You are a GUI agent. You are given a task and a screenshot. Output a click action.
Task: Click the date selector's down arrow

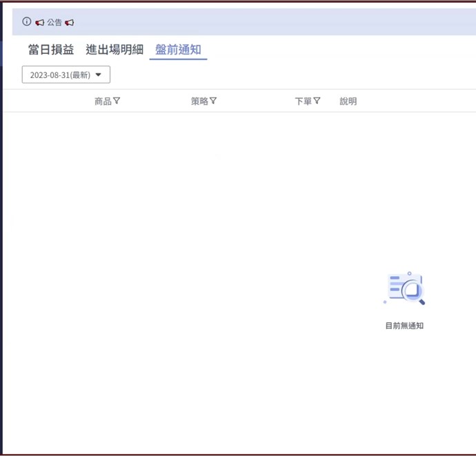[98, 75]
